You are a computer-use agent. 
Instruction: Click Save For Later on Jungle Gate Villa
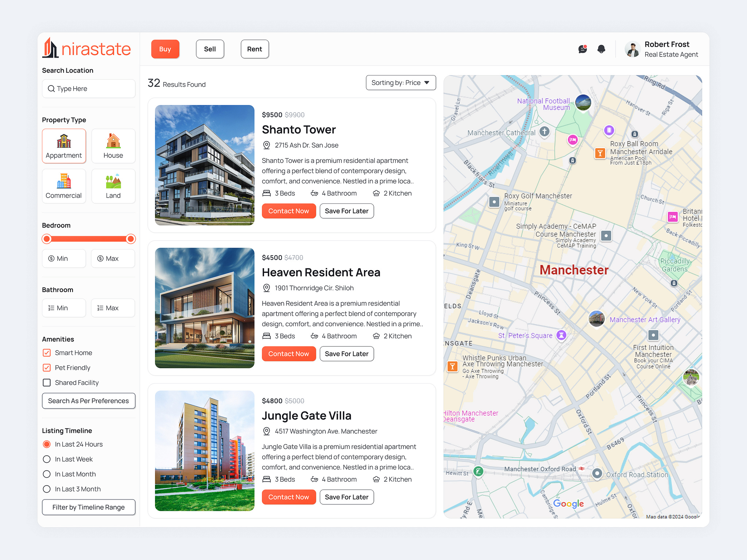pos(346,497)
